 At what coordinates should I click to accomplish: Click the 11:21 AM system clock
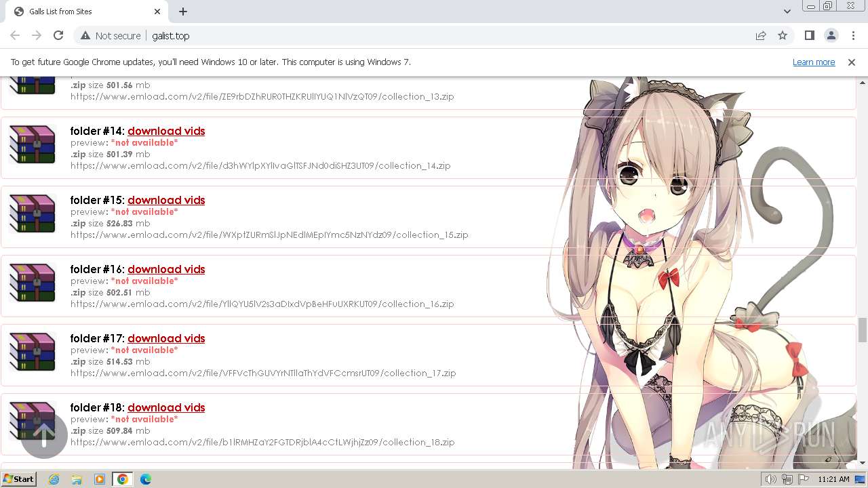[x=833, y=479]
